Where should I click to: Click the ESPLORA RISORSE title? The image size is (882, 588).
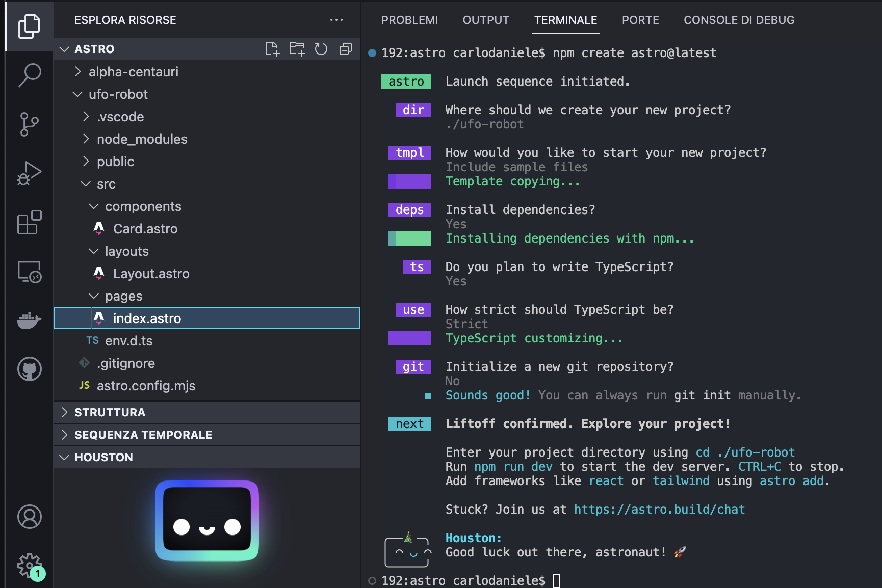[x=125, y=20]
